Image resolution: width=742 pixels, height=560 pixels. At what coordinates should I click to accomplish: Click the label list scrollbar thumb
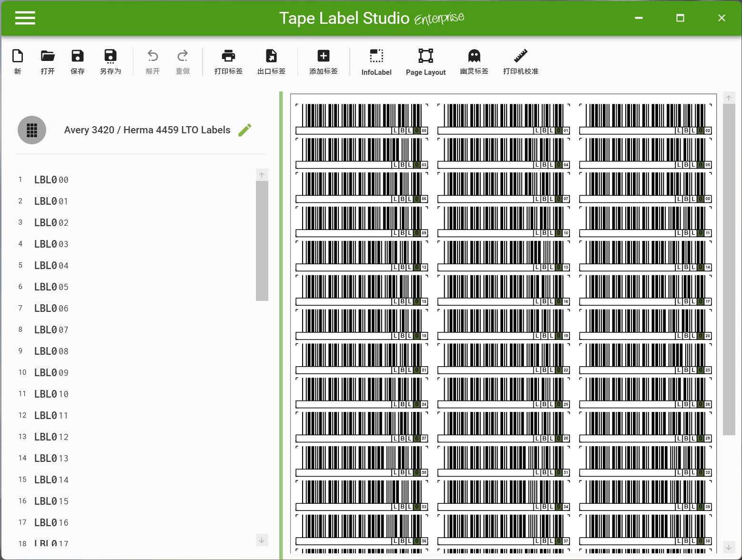coord(262,241)
